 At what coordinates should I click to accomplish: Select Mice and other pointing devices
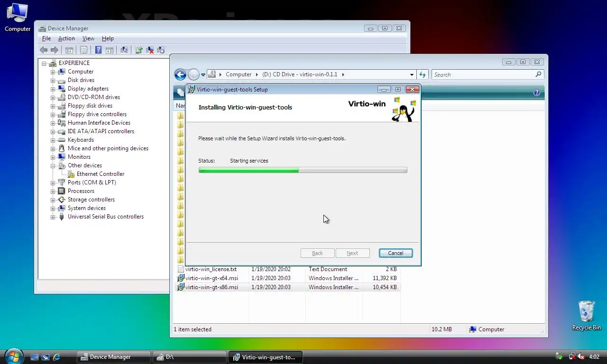coord(108,148)
